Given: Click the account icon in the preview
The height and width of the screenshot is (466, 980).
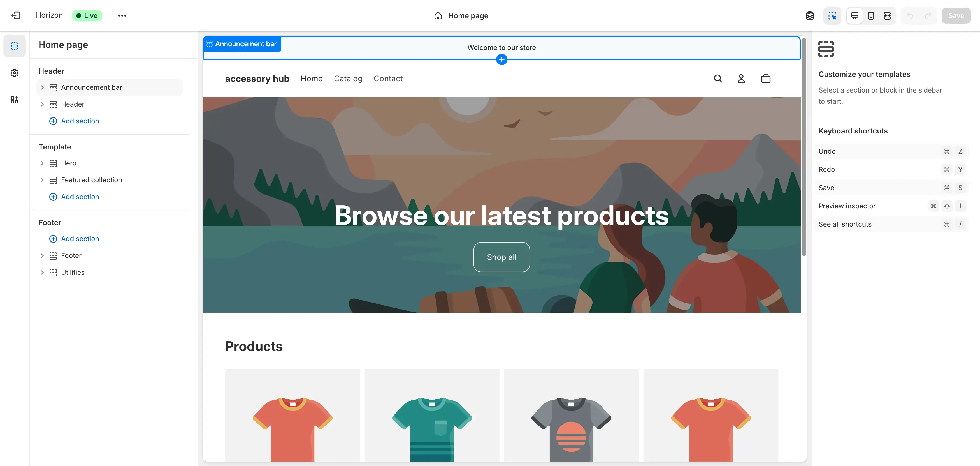Looking at the screenshot, I should [x=742, y=79].
